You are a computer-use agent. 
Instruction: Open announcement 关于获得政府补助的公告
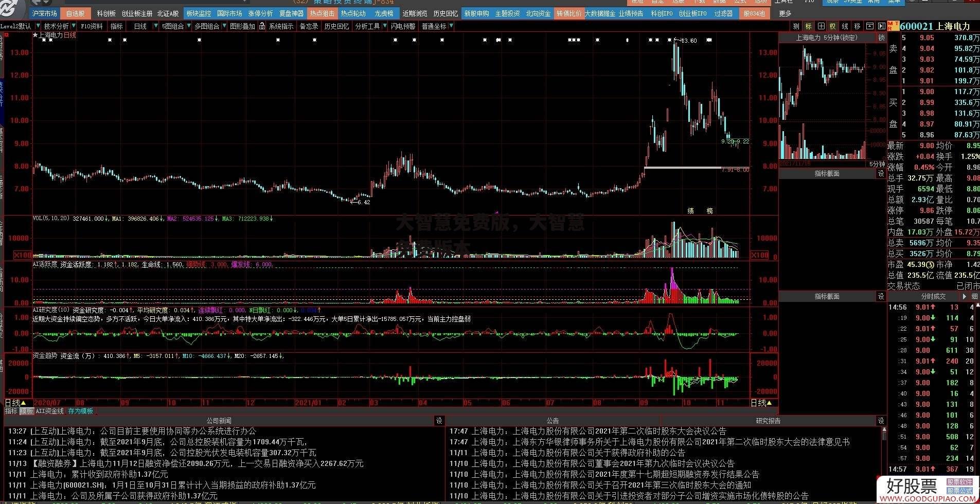tap(567, 453)
